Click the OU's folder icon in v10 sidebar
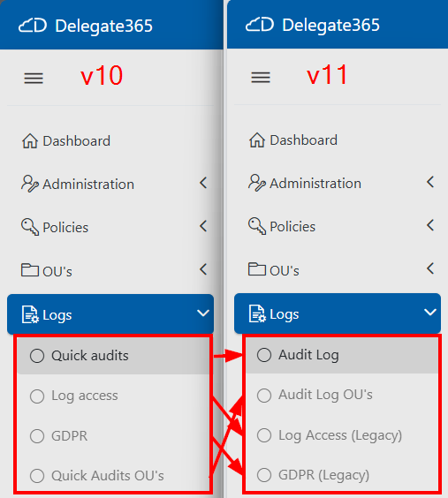Image resolution: width=448 pixels, height=498 pixels. coord(30,270)
